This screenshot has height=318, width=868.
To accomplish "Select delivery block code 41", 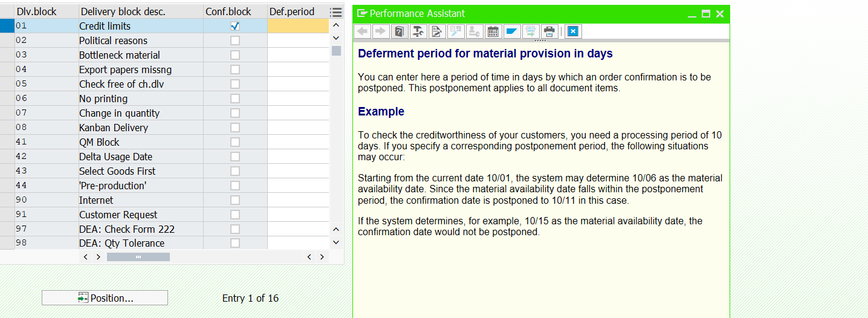I will 47,142.
